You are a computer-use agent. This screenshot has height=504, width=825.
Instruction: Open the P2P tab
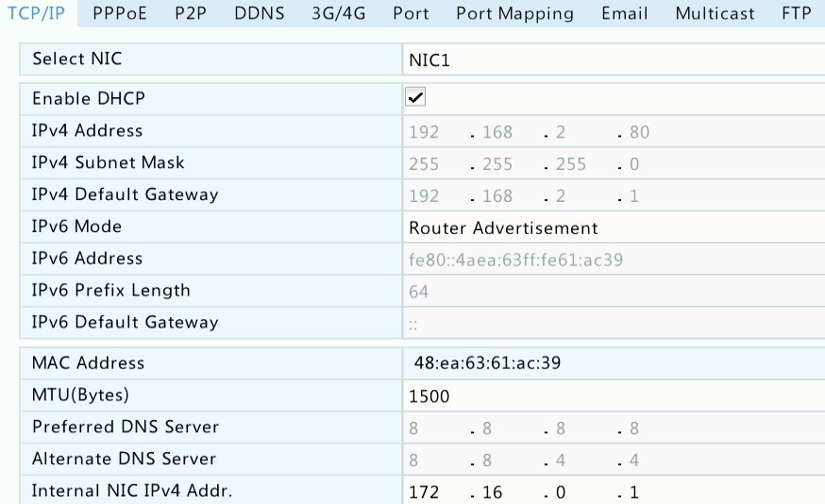tap(191, 13)
